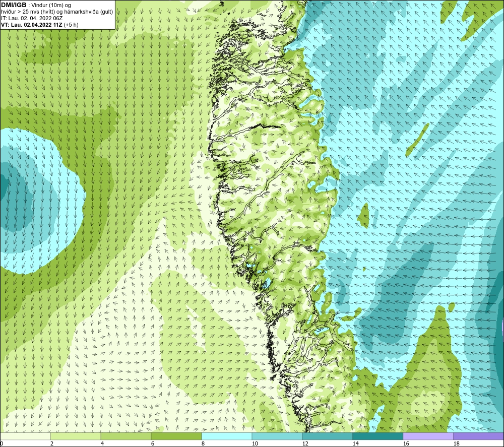The image size is (504, 447).
Task: Click the scale label '6'
Action: tap(153, 444)
